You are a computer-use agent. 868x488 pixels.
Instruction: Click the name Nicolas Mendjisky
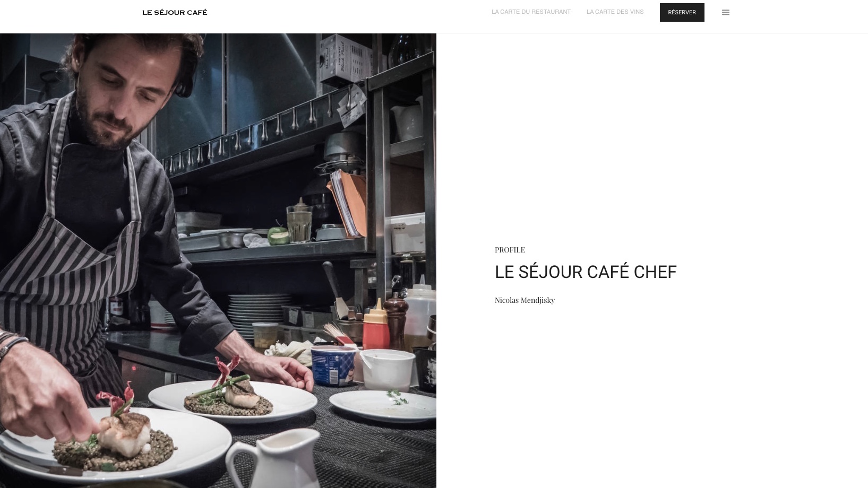coord(525,300)
